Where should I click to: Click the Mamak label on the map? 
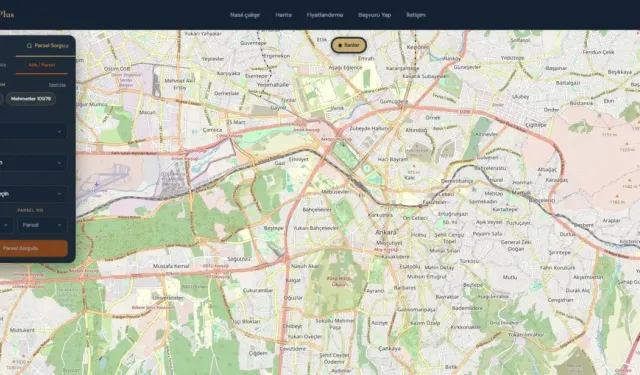pos(521,192)
